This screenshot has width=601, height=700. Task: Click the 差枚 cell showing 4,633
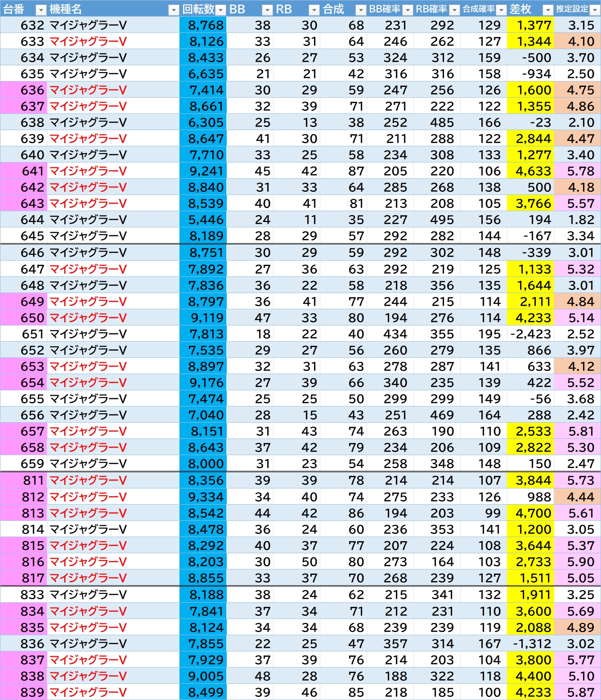point(533,171)
